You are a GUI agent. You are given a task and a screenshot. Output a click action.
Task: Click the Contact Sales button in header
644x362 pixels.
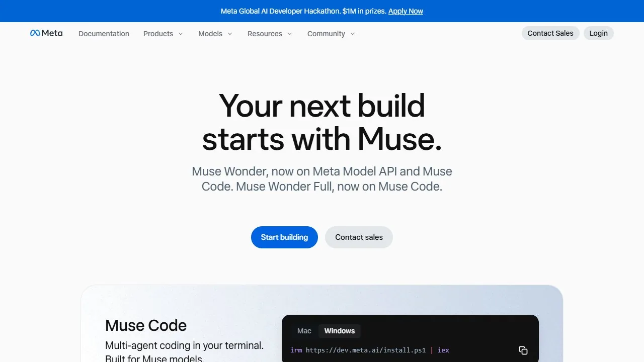tap(550, 33)
